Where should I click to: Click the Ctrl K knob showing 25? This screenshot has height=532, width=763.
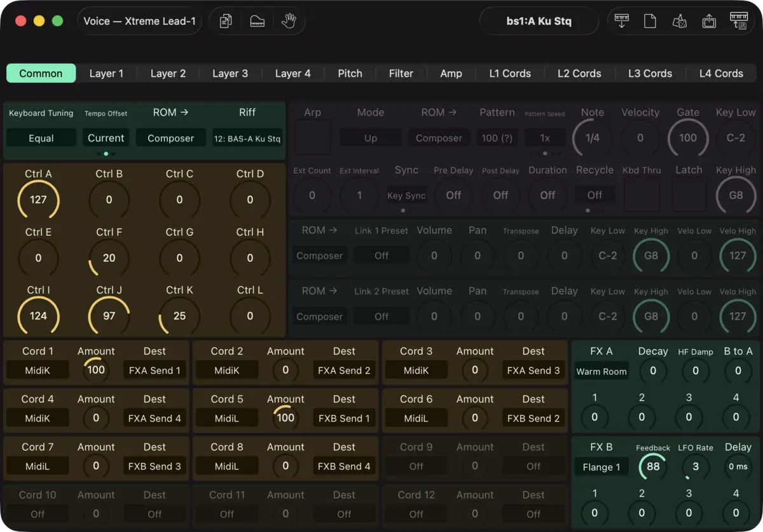179,315
